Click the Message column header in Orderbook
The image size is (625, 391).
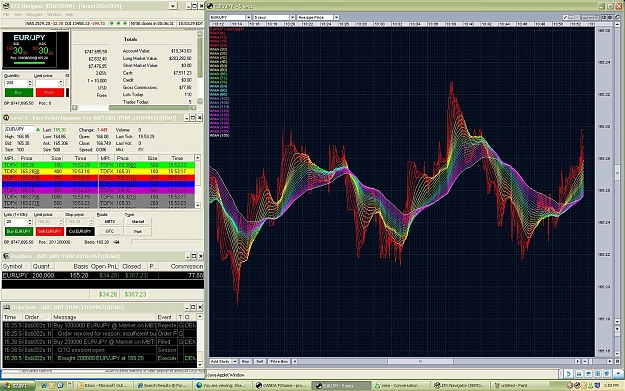pos(104,317)
